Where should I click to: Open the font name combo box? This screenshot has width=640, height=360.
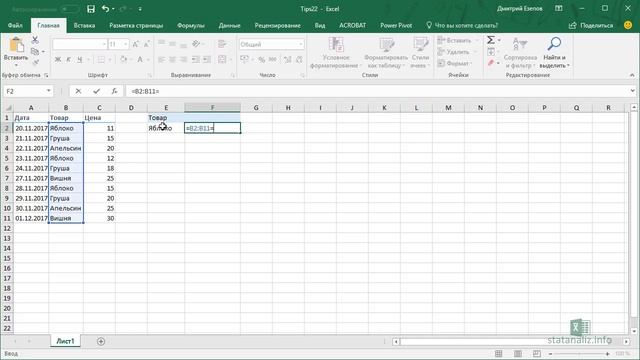click(79, 44)
